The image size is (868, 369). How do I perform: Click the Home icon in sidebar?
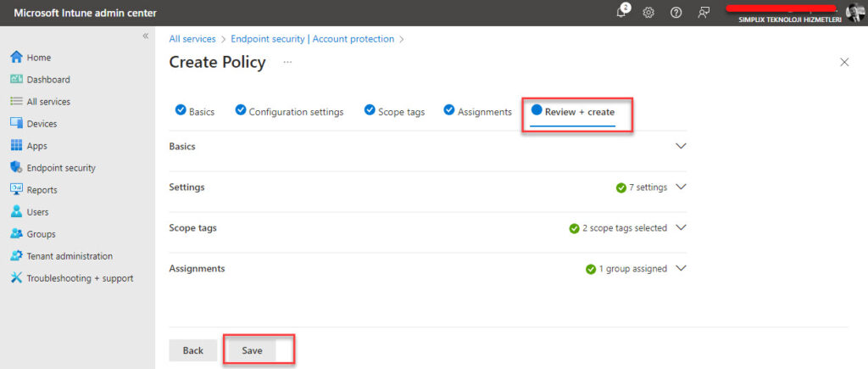coord(15,58)
